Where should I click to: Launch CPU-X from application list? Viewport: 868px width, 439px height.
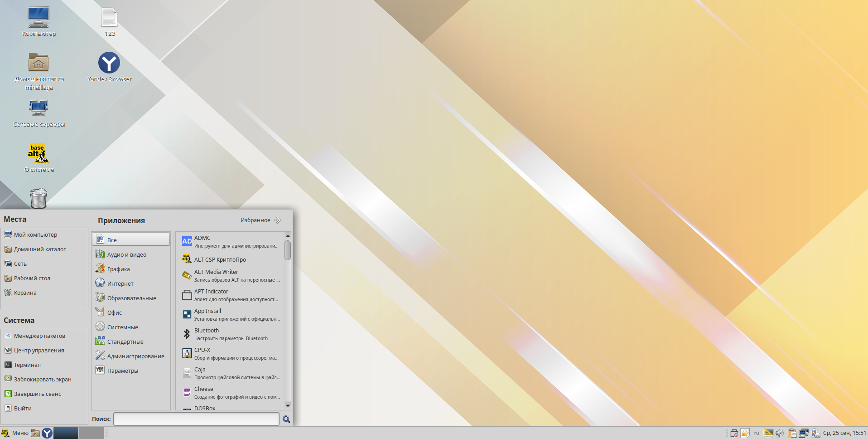click(231, 354)
